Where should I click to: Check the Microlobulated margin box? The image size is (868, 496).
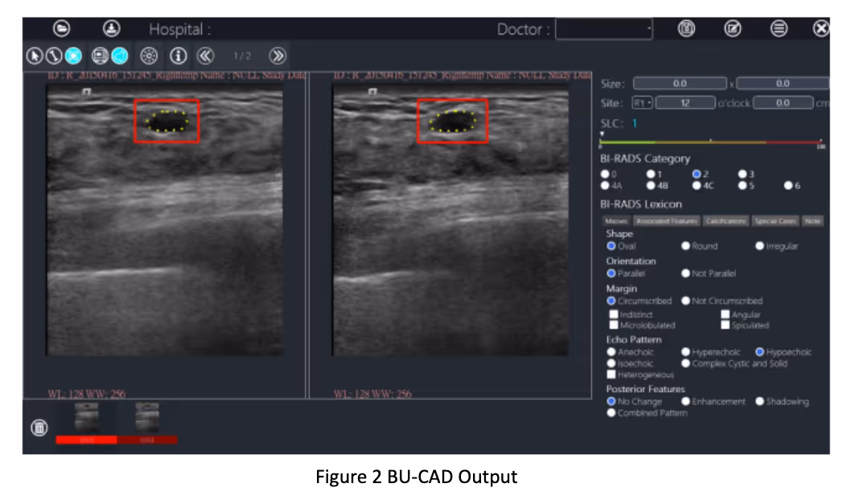pyautogui.click(x=613, y=325)
